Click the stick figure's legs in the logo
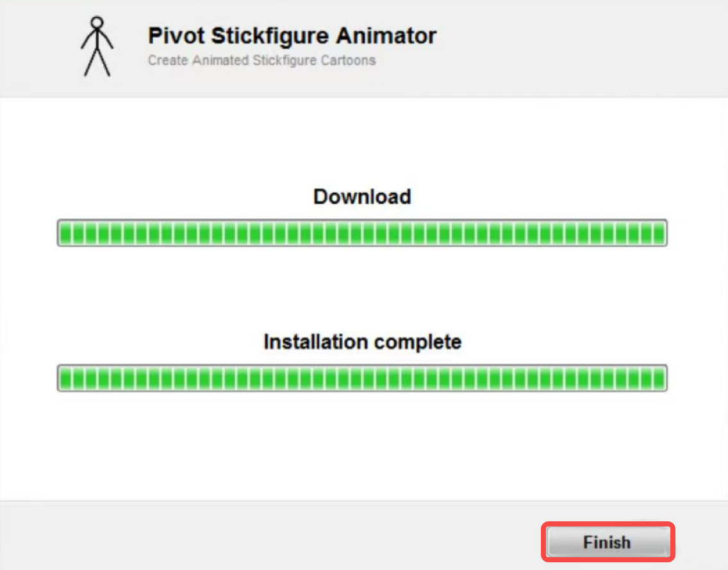The image size is (728, 570). (x=97, y=64)
